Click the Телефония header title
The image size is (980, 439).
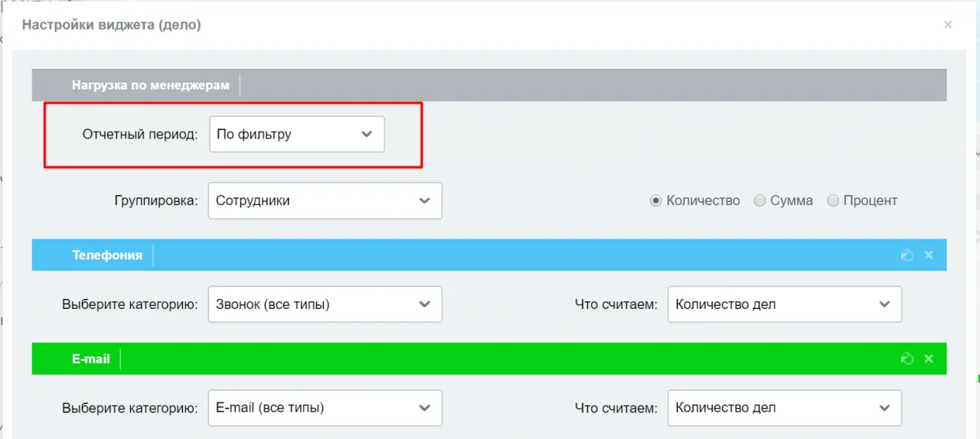click(107, 255)
